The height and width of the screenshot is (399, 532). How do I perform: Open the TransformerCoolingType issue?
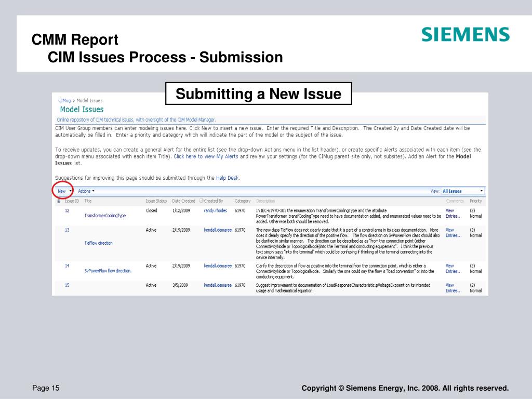tap(105, 216)
